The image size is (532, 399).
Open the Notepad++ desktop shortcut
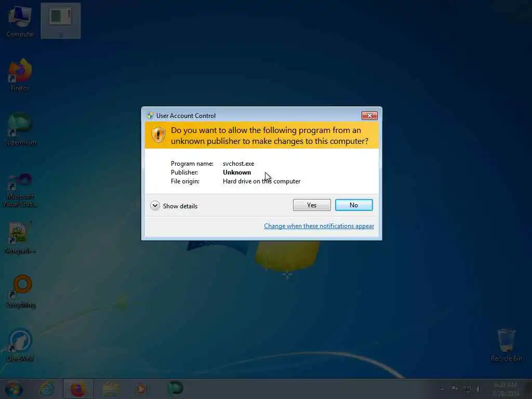20,237
